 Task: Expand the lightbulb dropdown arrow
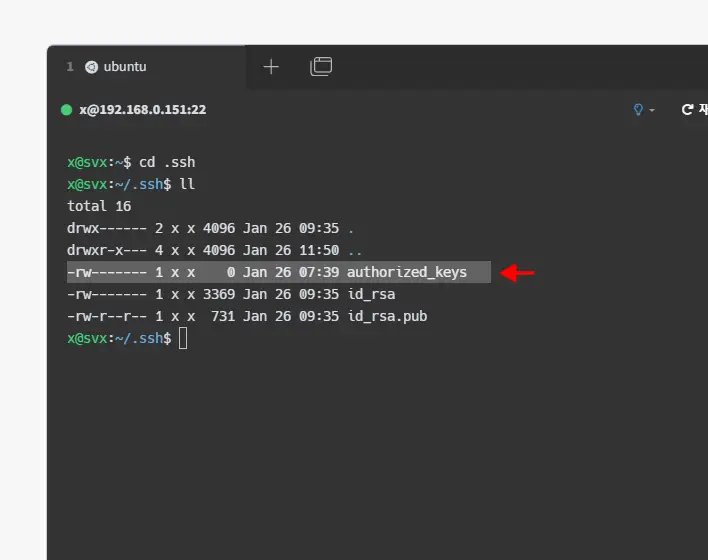[x=652, y=110]
